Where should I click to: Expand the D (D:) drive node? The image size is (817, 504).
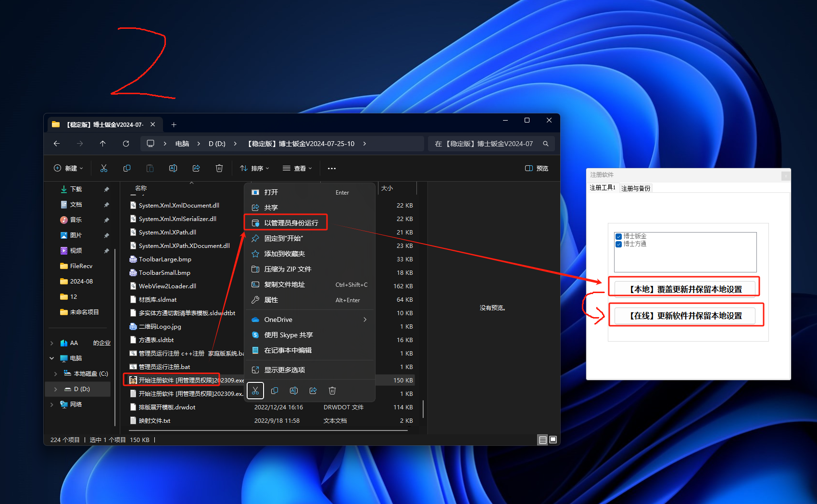point(56,389)
